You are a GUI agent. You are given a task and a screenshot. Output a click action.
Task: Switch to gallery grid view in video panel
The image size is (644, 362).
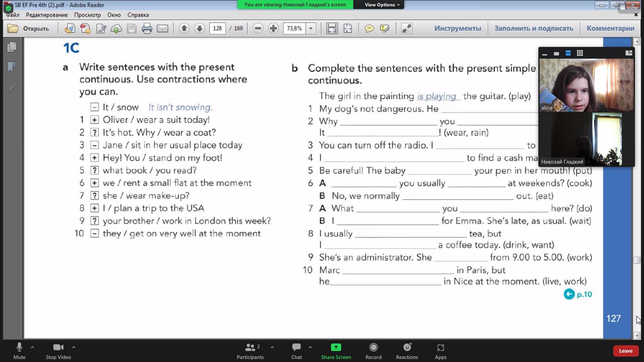pos(580,53)
